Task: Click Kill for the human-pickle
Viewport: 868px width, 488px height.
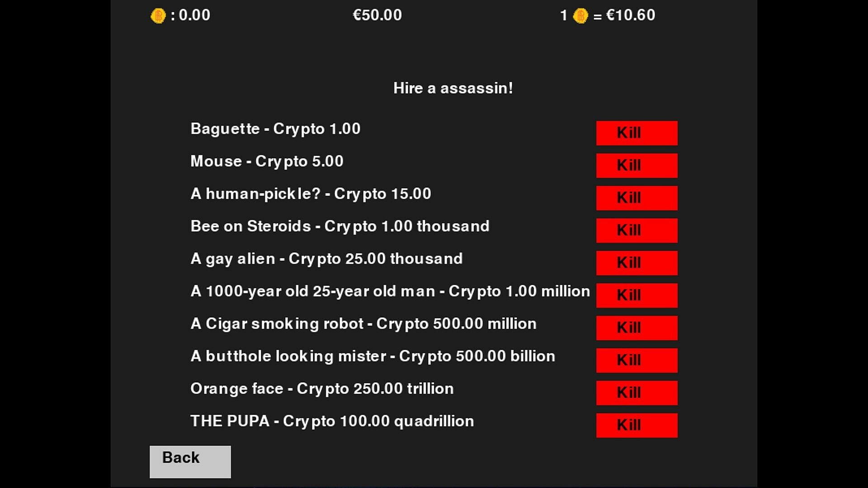Action: point(637,198)
